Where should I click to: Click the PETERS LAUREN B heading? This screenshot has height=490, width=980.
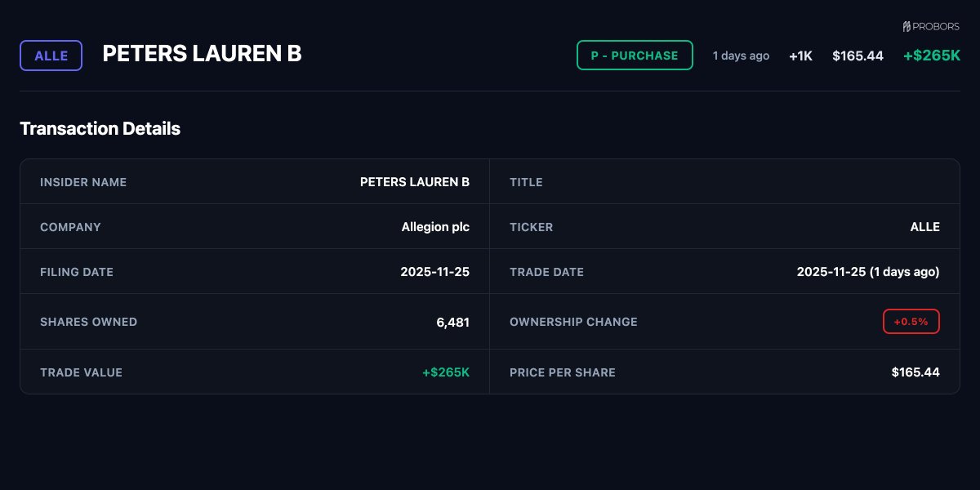click(202, 54)
